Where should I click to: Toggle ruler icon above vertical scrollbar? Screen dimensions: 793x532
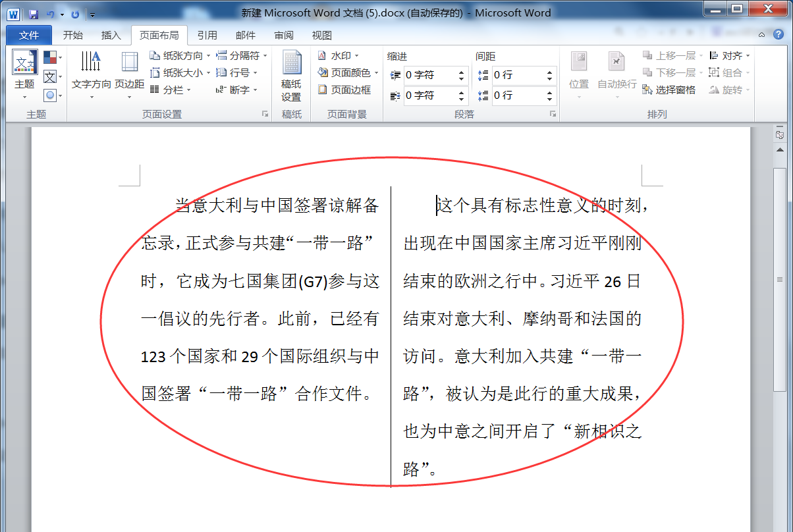coord(780,134)
